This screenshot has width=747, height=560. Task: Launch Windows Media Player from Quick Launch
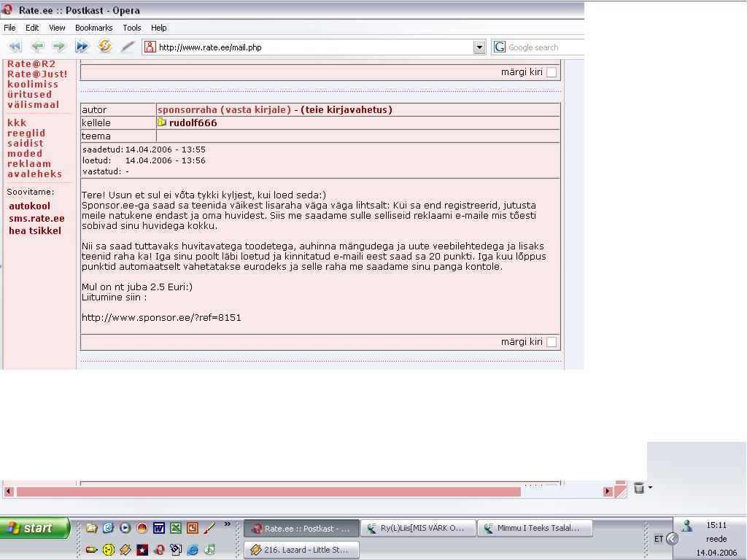click(125, 528)
